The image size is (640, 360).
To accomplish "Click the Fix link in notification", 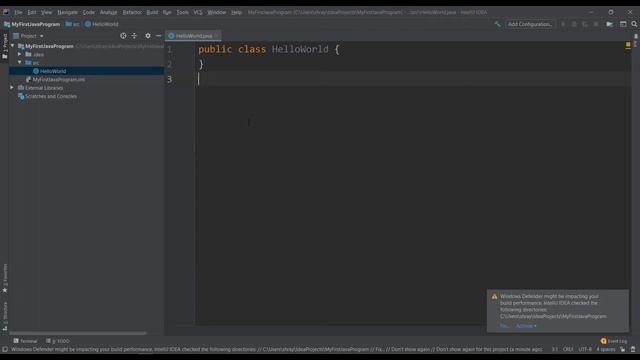I will pos(504,326).
